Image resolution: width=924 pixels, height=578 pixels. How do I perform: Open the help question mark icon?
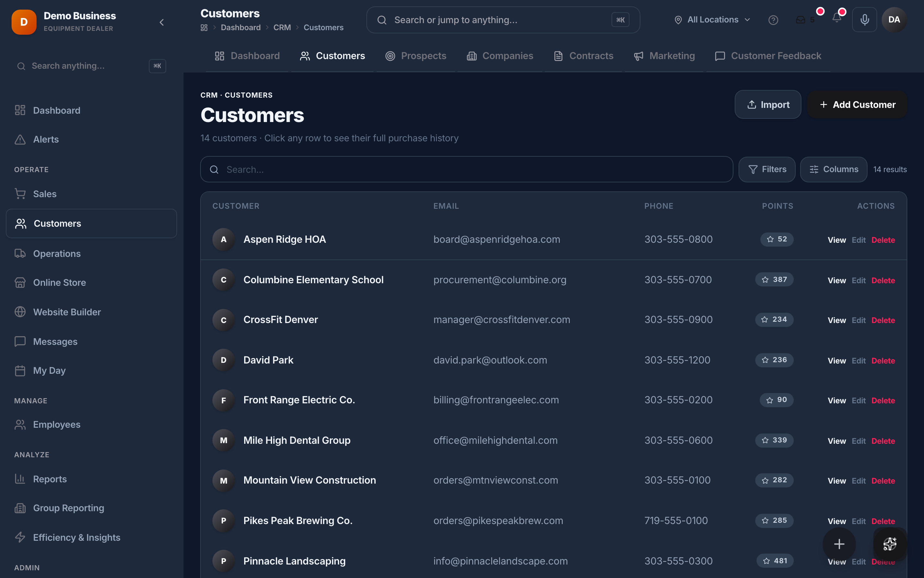(x=773, y=20)
